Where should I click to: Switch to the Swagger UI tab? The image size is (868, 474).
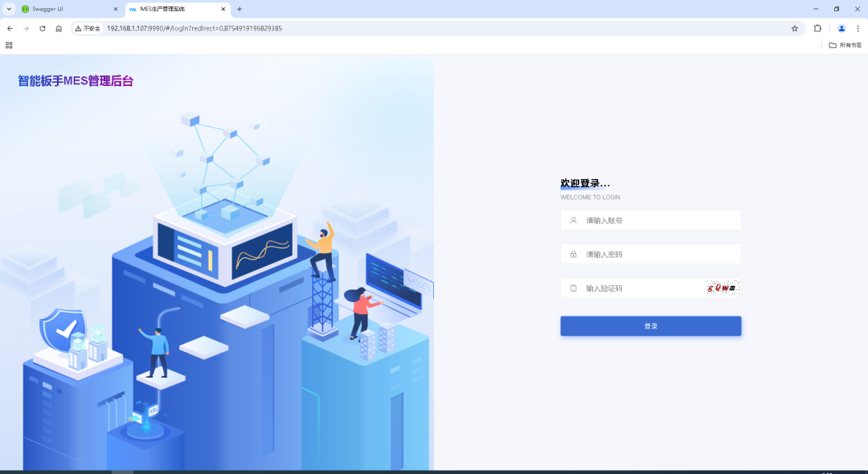click(x=64, y=9)
